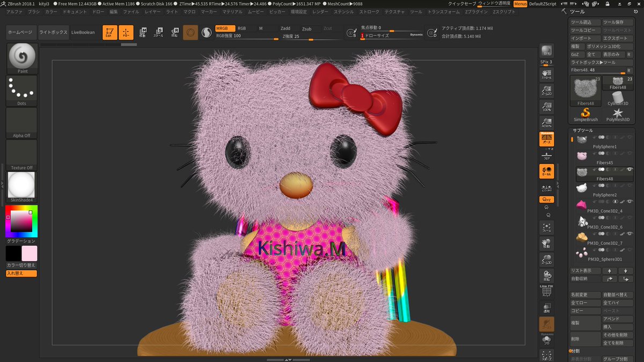644x362 pixels.
Task: Click the Frame (フレーム) view icon
Action: click(x=546, y=228)
